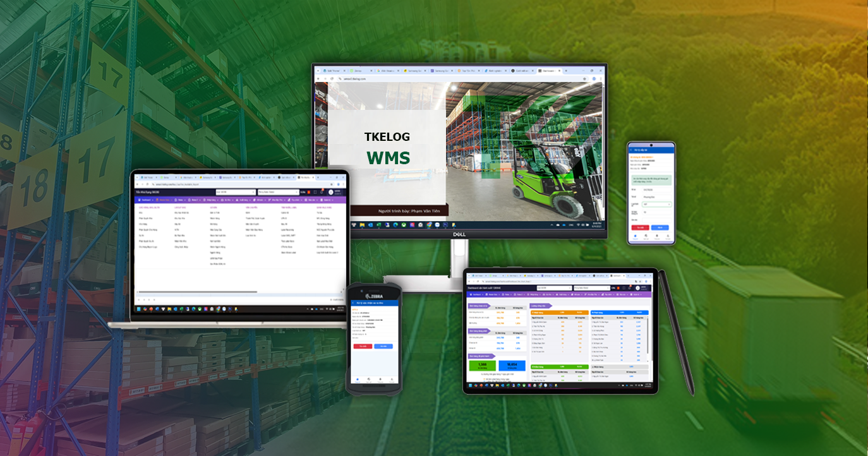The height and width of the screenshot is (456, 868).
Task: Open Edge icon on the Dell monitor taskbar
Action: pyautogui.click(x=395, y=225)
